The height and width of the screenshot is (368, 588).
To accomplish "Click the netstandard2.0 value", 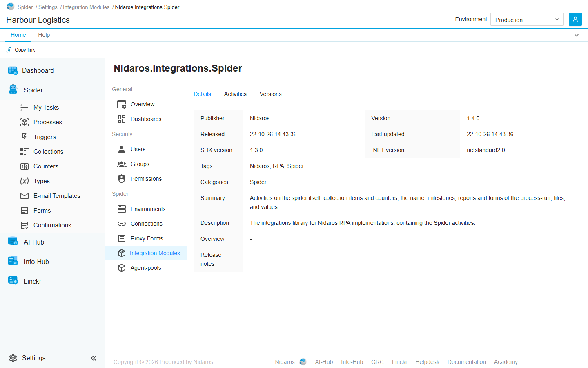I will tap(486, 150).
